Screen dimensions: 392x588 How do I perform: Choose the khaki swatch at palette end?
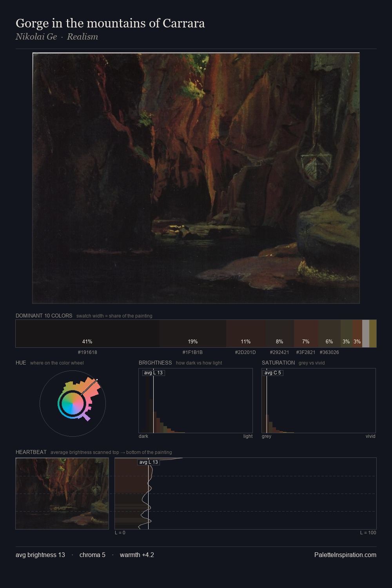pos(373,334)
